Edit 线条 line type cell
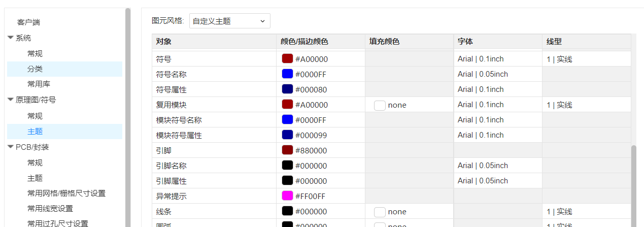644x227 pixels. (x=587, y=211)
